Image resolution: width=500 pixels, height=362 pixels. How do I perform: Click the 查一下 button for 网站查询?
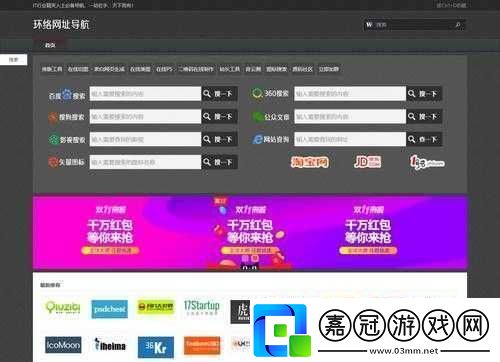(x=424, y=139)
